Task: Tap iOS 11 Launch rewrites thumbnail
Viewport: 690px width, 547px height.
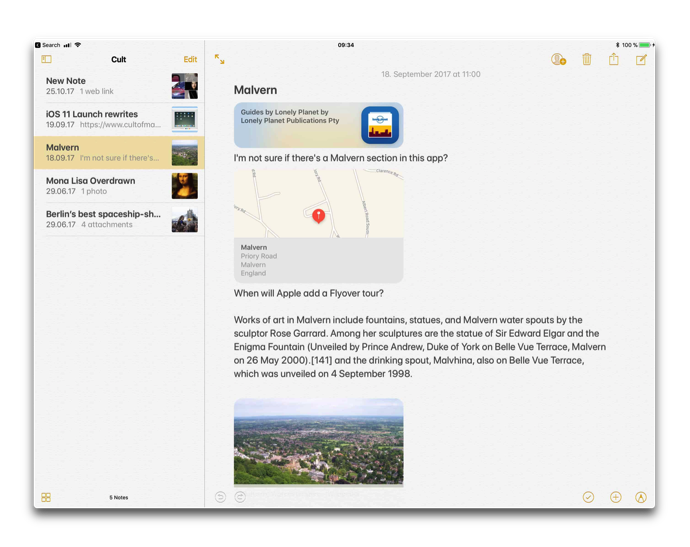Action: pyautogui.click(x=184, y=119)
